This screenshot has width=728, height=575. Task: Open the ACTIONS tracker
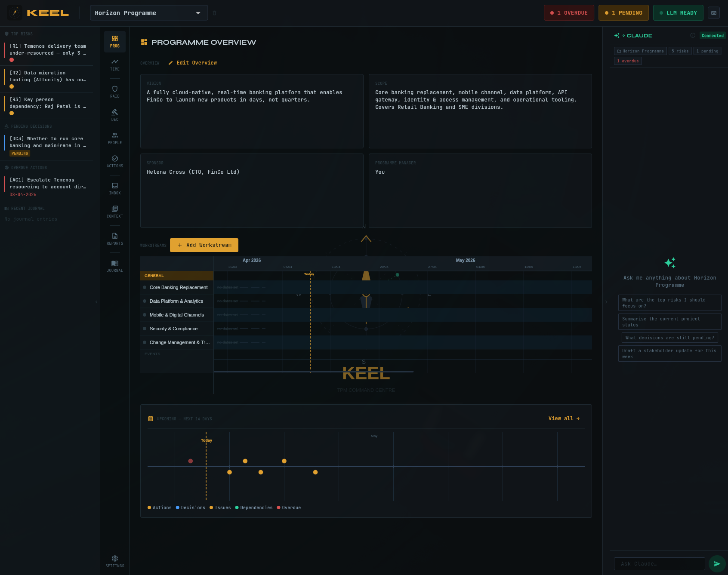point(114,162)
